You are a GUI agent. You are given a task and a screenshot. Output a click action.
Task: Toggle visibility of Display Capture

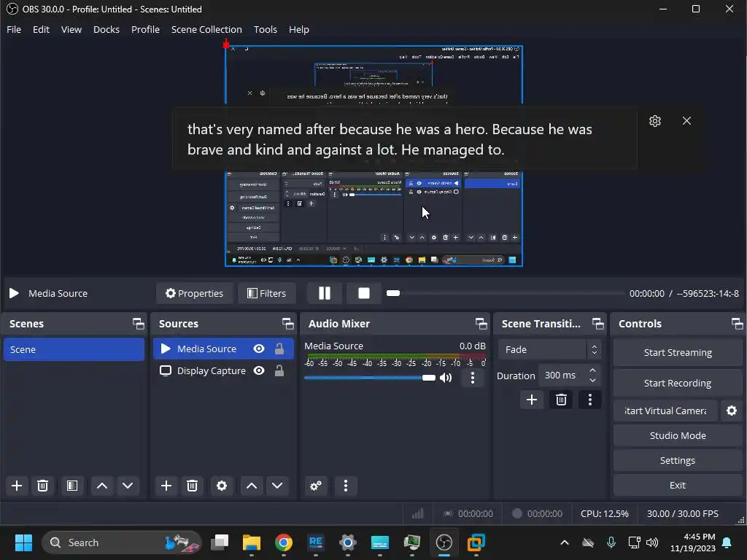[x=259, y=370]
